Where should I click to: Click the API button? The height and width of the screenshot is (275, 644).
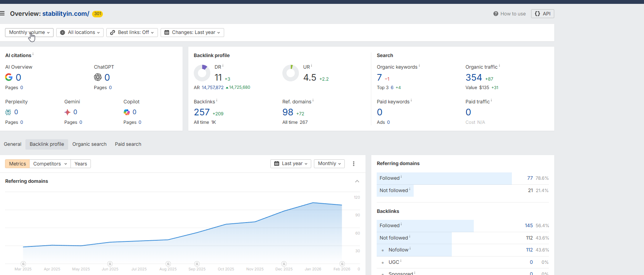(x=542, y=14)
